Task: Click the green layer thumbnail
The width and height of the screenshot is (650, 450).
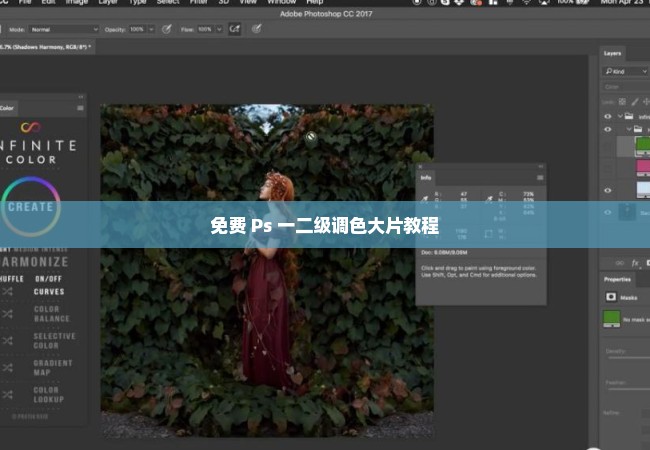Action: (x=643, y=146)
